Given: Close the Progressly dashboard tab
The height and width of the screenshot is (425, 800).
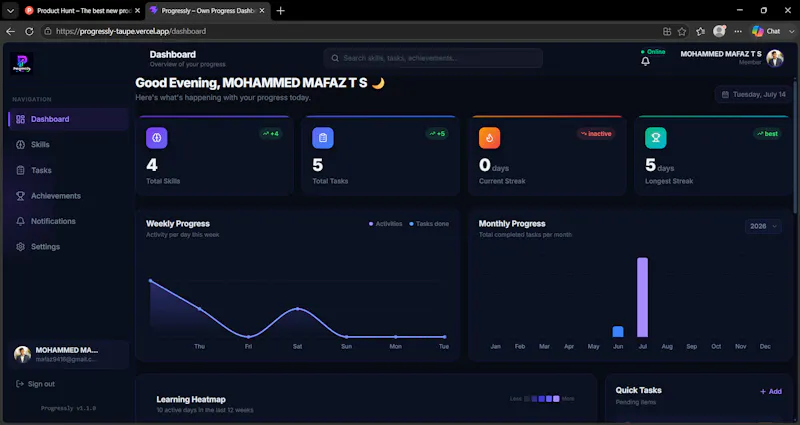Looking at the screenshot, I should click(x=262, y=10).
